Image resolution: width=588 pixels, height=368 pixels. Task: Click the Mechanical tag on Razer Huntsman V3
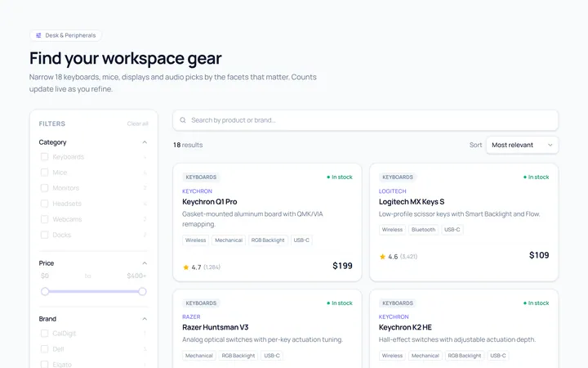coord(199,356)
